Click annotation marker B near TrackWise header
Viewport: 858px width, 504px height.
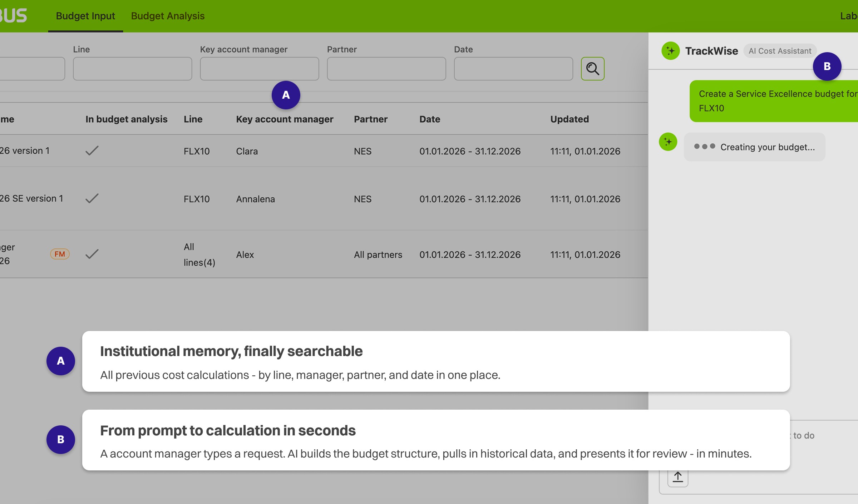tap(827, 66)
